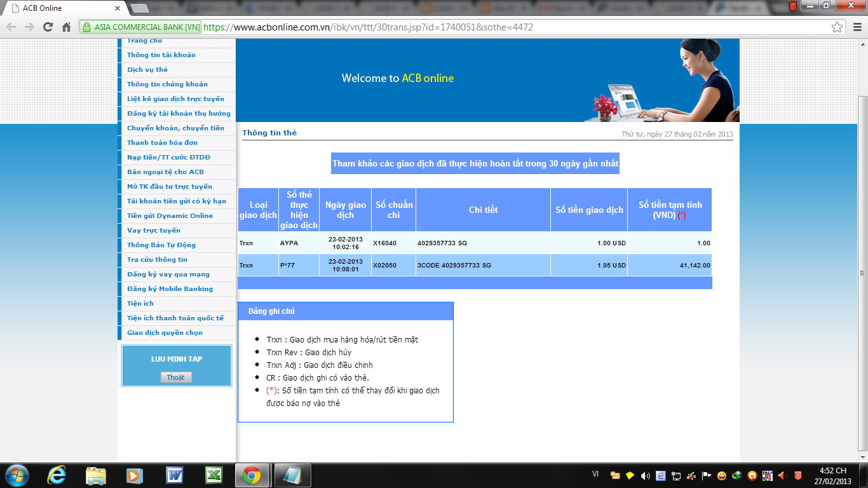Open the Internet Download Manager tray icon
868x488 pixels.
(737, 475)
